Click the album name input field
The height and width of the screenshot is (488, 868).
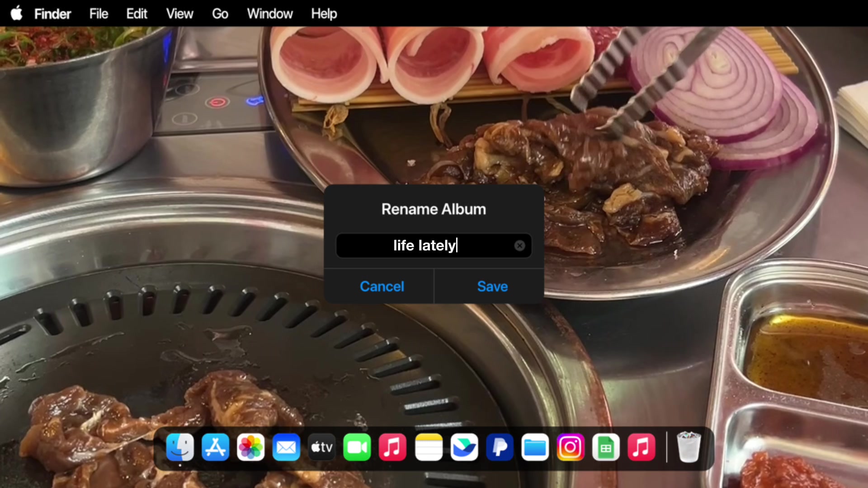(x=434, y=245)
